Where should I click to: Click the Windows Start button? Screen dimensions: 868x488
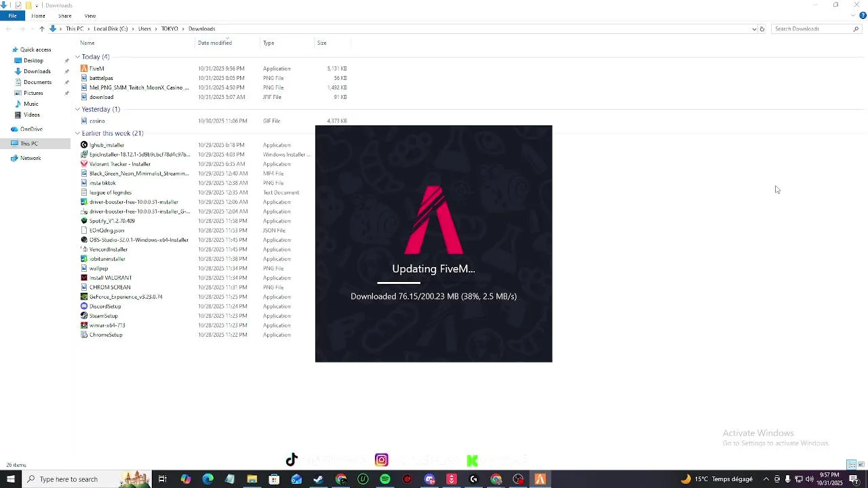click(x=11, y=479)
